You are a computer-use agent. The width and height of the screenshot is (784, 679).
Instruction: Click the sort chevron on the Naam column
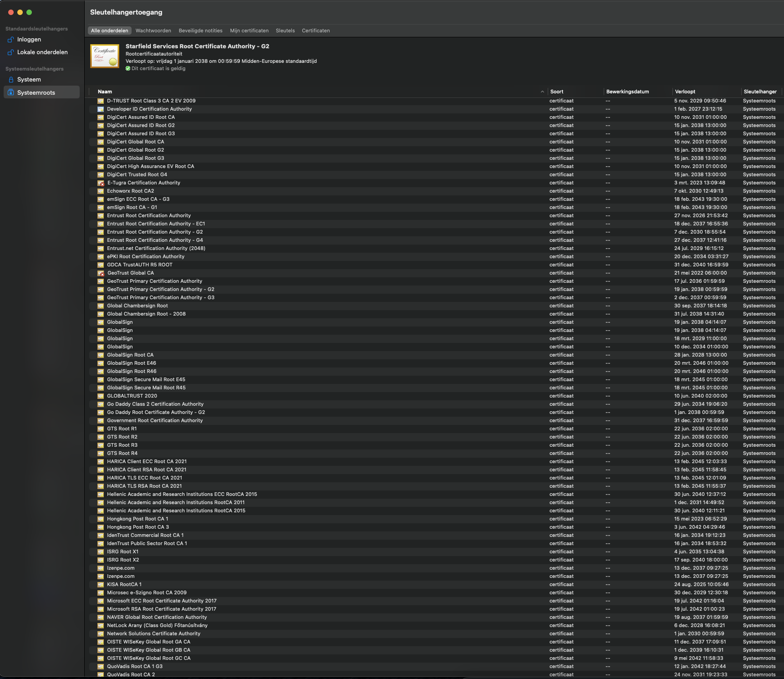[x=542, y=91]
